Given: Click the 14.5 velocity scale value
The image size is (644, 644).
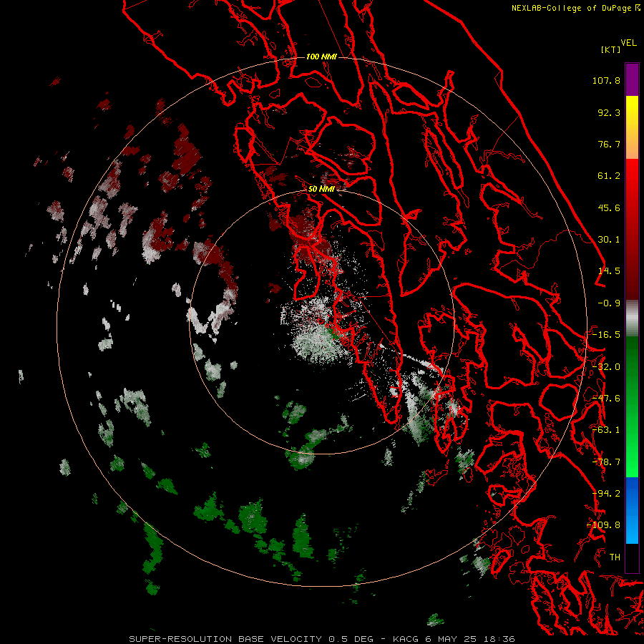Looking at the screenshot, I should 609,271.
